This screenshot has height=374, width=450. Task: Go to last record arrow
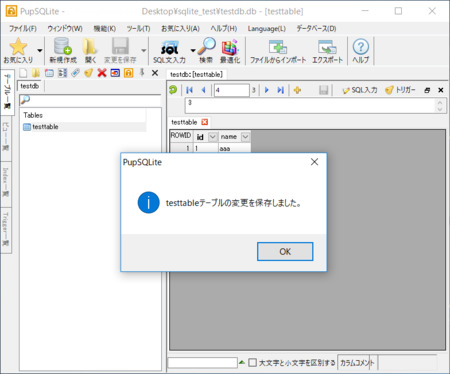[x=281, y=90]
